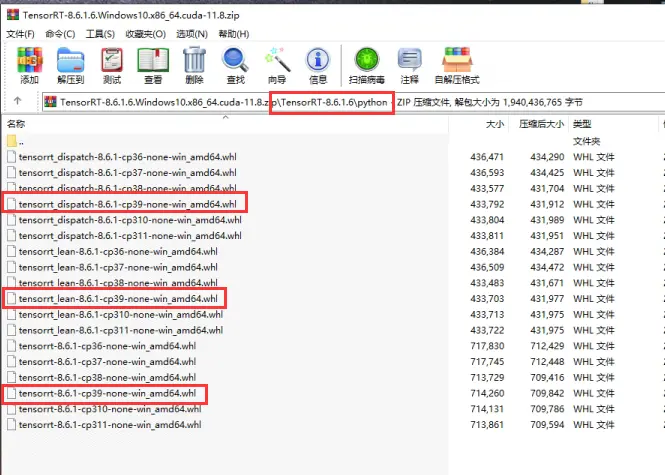Select tensorrt-8.6.1-cp38-none-win_amd64.whl

click(107, 377)
